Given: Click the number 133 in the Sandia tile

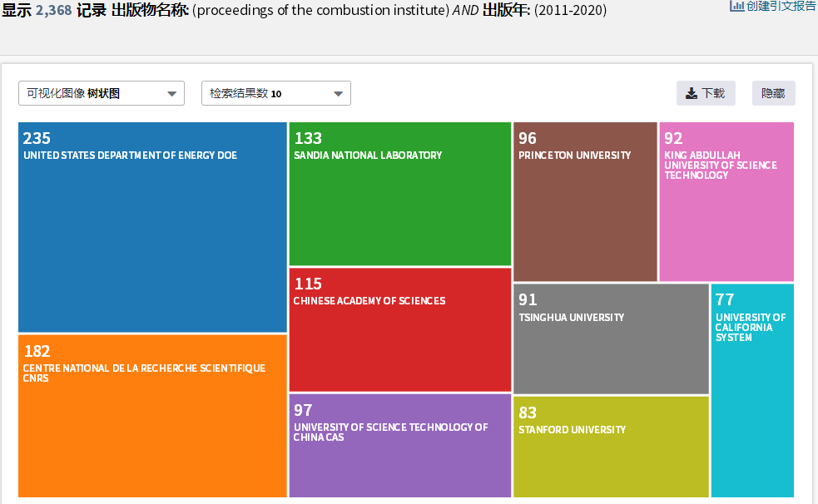Looking at the screenshot, I should point(309,138).
